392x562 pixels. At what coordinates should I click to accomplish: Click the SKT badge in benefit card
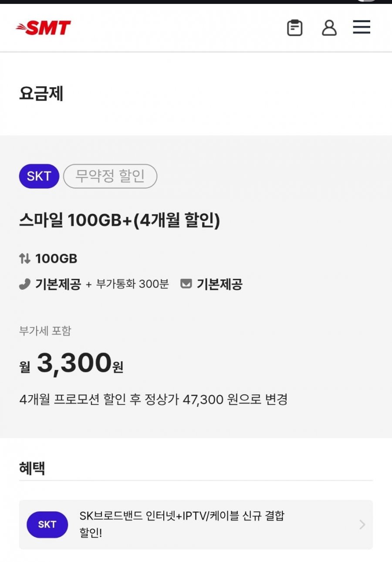(47, 525)
